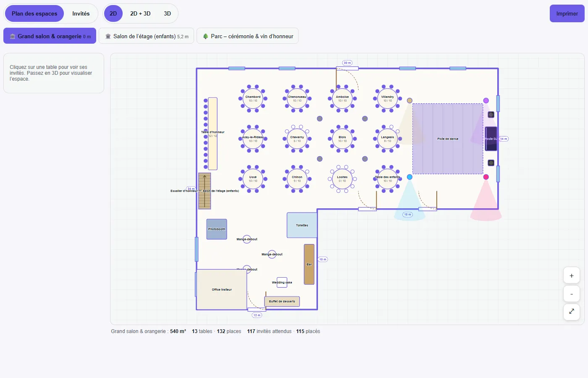Switch to Plan des espaces view
Screen dimensions: 588x378
click(x=34, y=13)
